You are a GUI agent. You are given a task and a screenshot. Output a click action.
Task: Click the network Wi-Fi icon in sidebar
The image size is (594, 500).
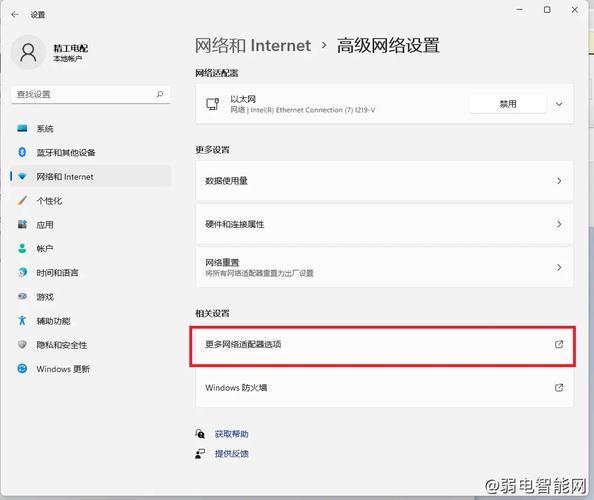pyautogui.click(x=22, y=177)
